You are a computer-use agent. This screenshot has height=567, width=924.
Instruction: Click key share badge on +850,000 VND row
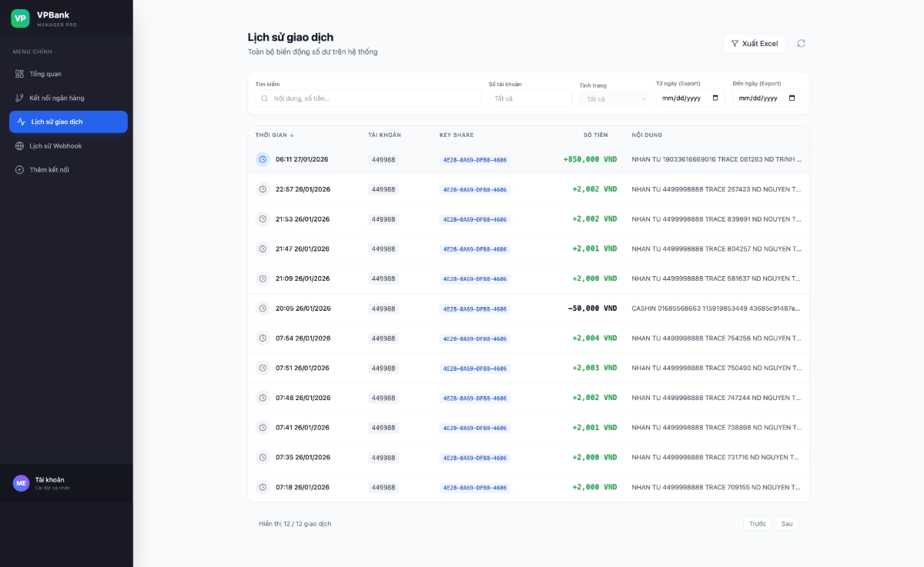[x=474, y=160]
